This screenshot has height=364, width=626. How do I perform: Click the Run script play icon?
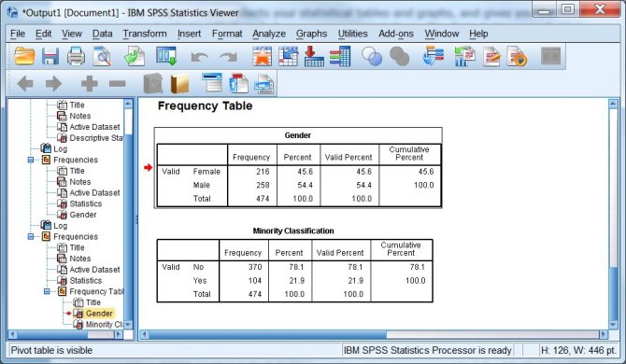pyautogui.click(x=517, y=56)
